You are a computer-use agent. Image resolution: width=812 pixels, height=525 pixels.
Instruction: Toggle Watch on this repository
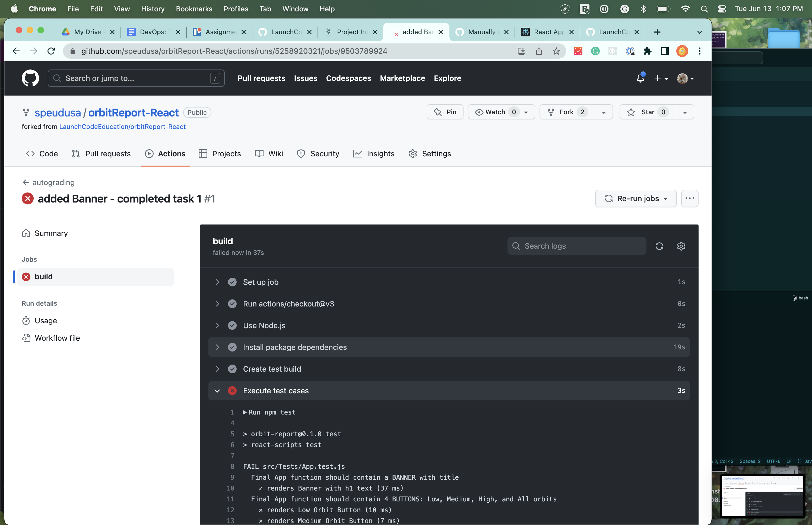(496, 112)
